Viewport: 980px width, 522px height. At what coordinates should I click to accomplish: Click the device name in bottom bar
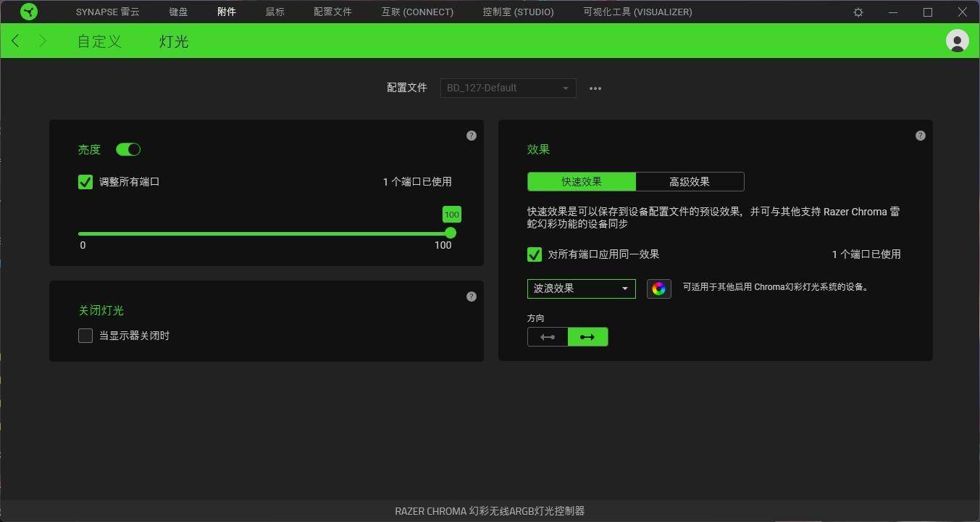(490, 511)
